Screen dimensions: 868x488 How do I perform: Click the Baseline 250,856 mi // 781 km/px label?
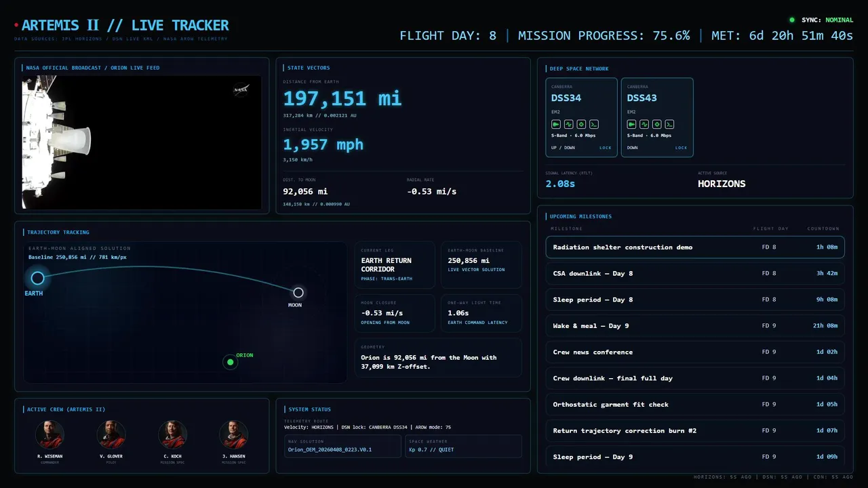coord(77,257)
